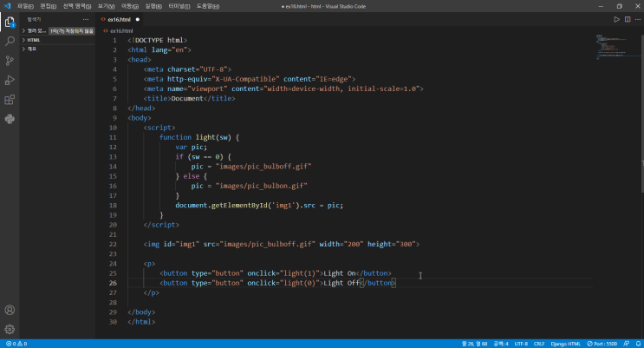Open the Explorer panel more actions ellipsis
The image size is (644, 348).
click(x=85, y=18)
